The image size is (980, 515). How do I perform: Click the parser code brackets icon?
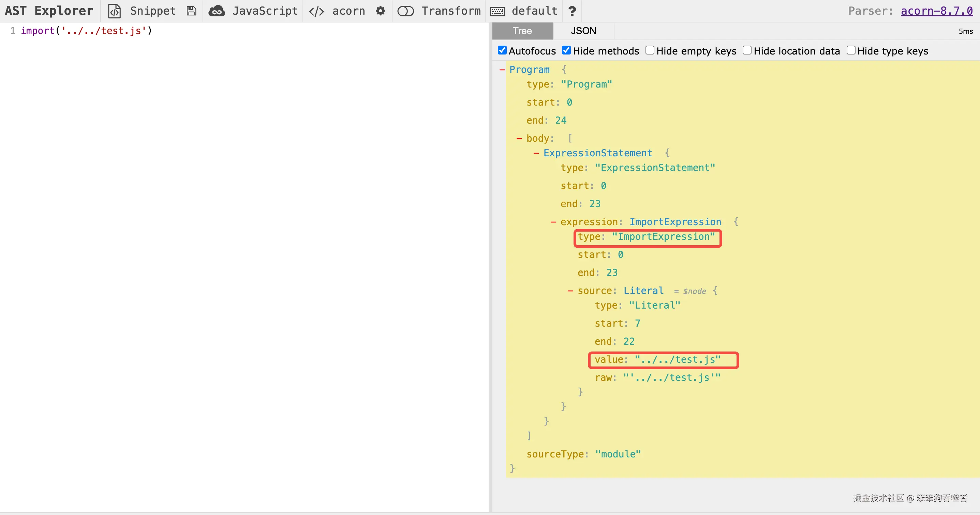tap(316, 11)
